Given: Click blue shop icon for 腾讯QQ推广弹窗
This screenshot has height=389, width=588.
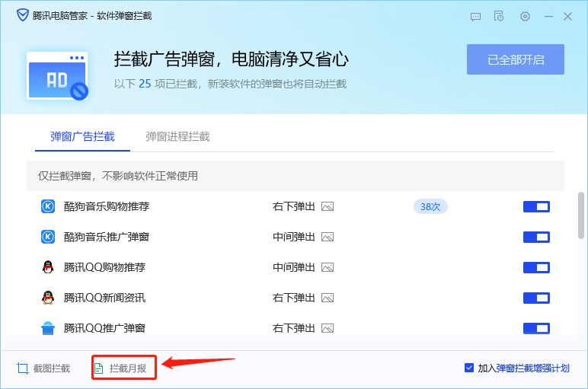Looking at the screenshot, I should 48,328.
